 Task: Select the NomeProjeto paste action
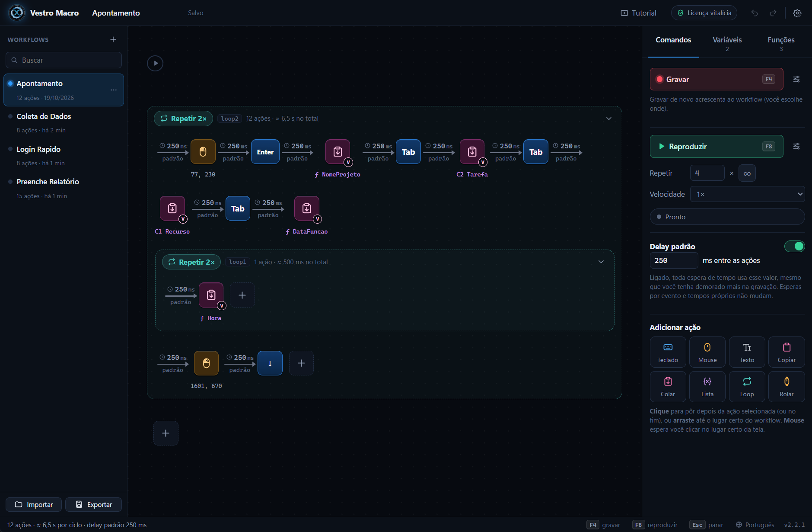338,152
